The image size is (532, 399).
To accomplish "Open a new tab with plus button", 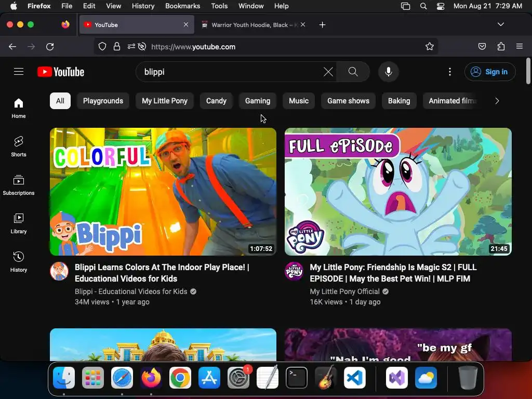I will [322, 25].
